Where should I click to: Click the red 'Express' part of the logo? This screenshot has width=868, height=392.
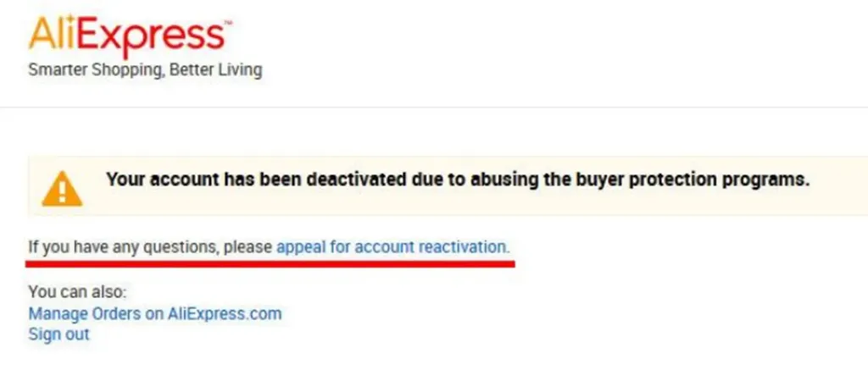coord(151,37)
